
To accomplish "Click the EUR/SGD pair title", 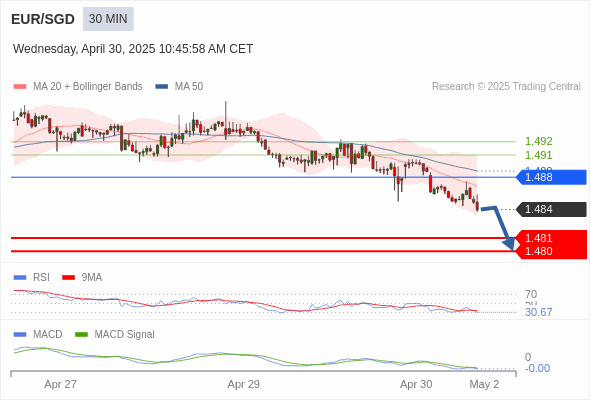I will pyautogui.click(x=43, y=19).
